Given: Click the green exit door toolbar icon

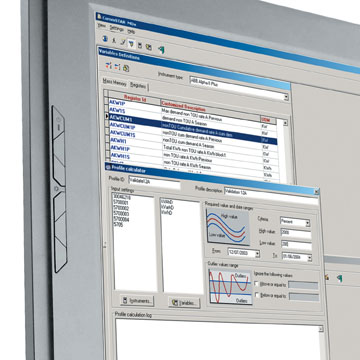Looking at the screenshot, I should tap(161, 50).
